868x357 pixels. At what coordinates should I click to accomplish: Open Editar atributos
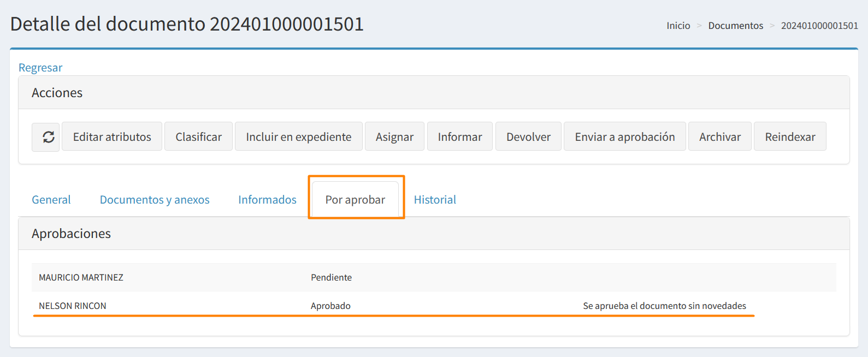(112, 136)
